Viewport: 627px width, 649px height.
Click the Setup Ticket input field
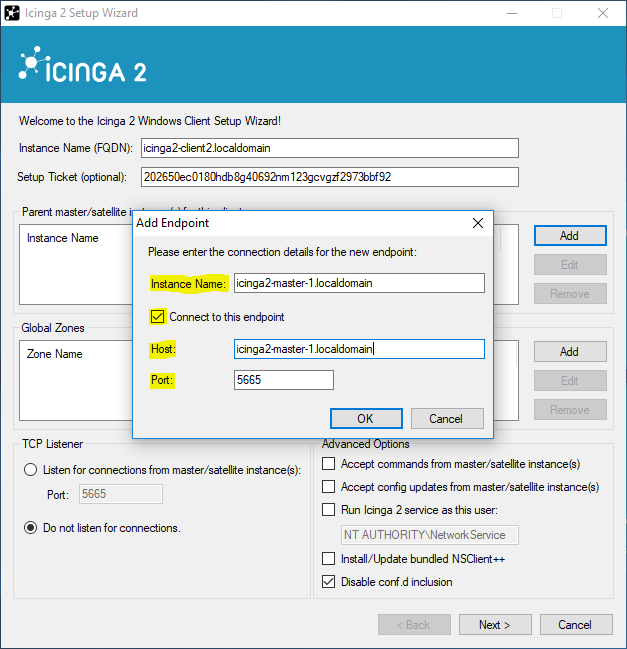(329, 177)
